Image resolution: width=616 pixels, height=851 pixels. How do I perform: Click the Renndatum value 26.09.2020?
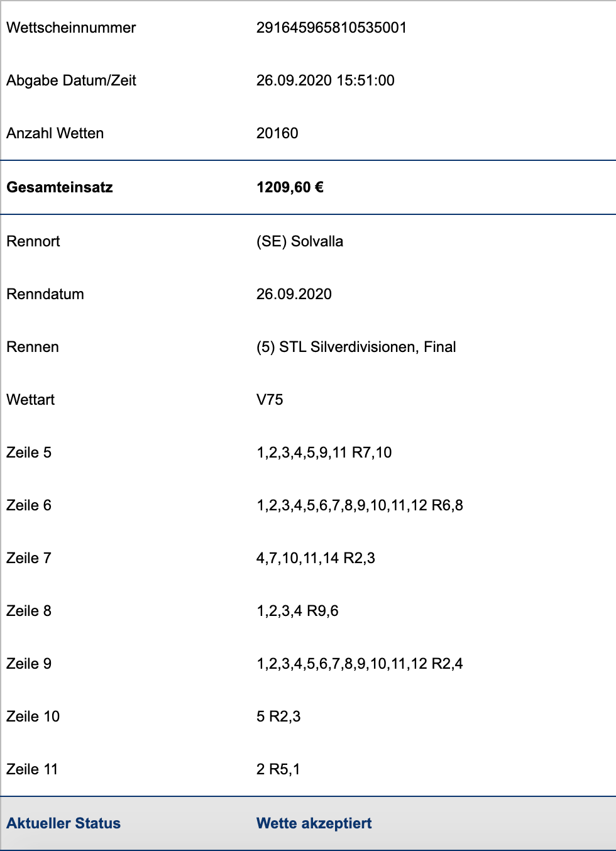click(294, 294)
